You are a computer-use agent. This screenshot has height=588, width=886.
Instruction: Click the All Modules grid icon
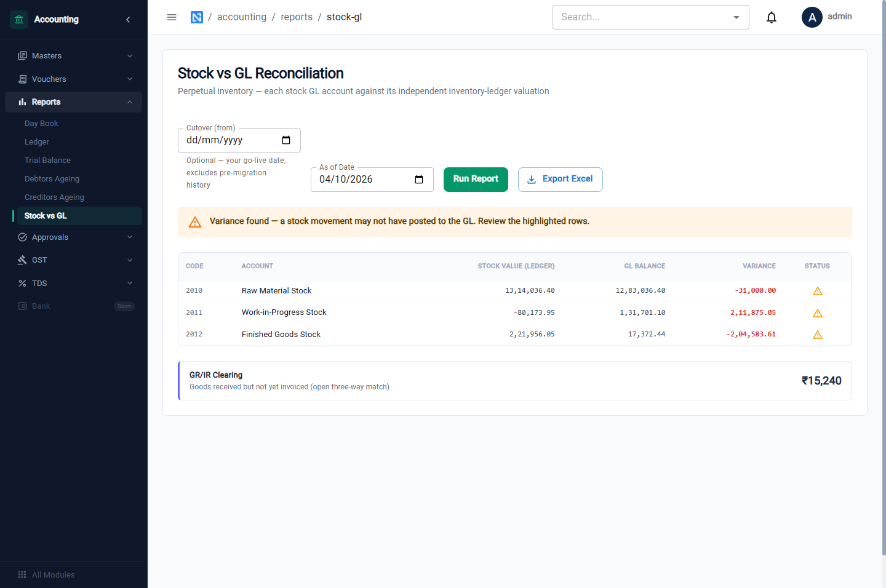click(x=22, y=574)
